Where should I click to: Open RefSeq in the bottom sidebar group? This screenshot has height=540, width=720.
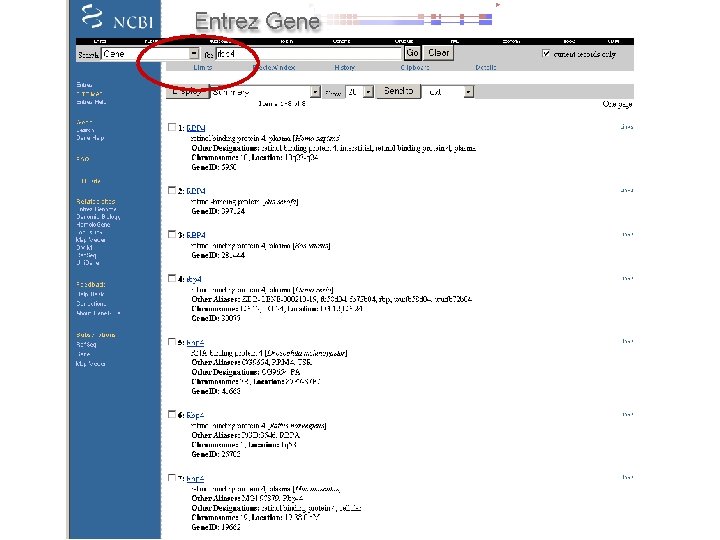[86, 344]
